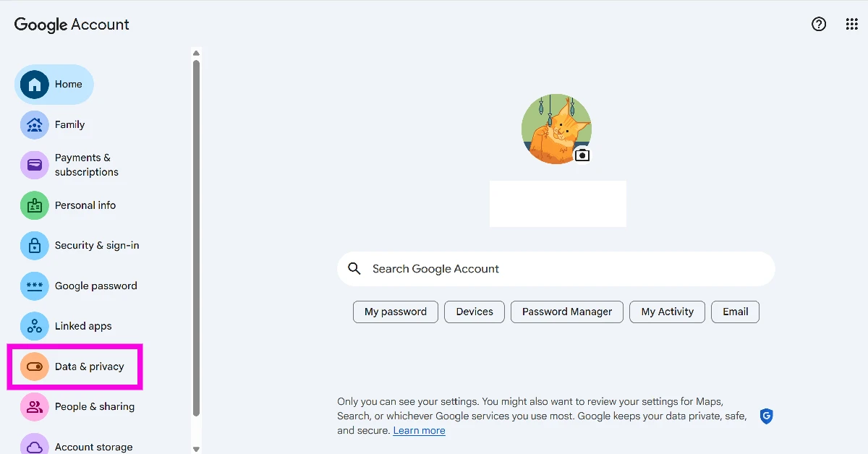The height and width of the screenshot is (454, 868).
Task: Click the Security & sign-in lock icon
Action: [34, 246]
